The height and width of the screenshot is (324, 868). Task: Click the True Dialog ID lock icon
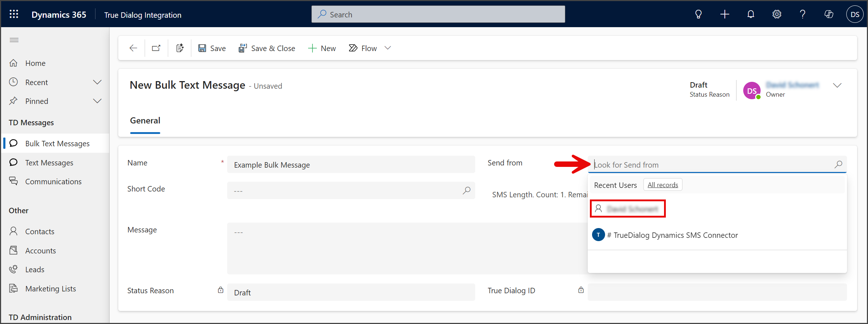pos(581,290)
